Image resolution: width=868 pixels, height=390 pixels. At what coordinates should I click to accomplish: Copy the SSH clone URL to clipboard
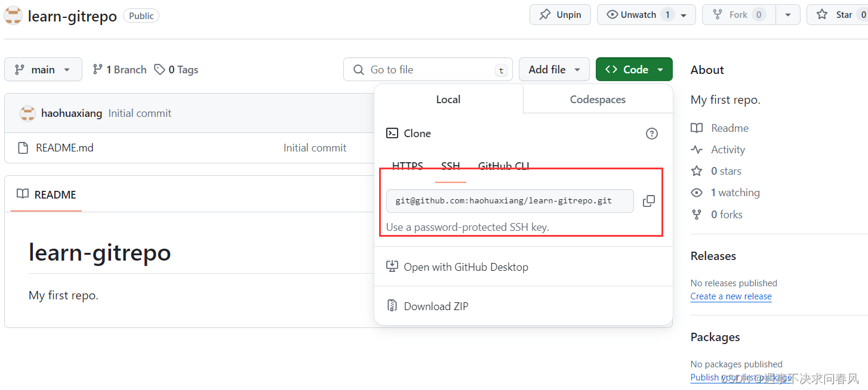pos(649,201)
